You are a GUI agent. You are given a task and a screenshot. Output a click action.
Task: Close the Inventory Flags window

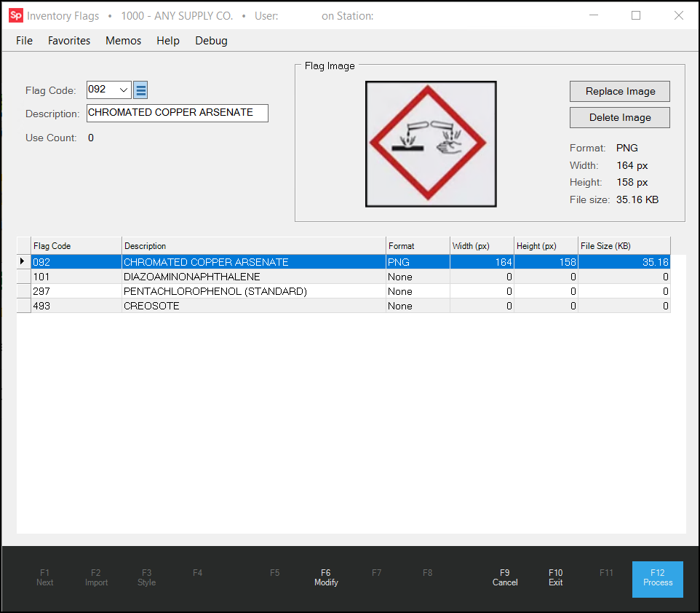pyautogui.click(x=679, y=15)
